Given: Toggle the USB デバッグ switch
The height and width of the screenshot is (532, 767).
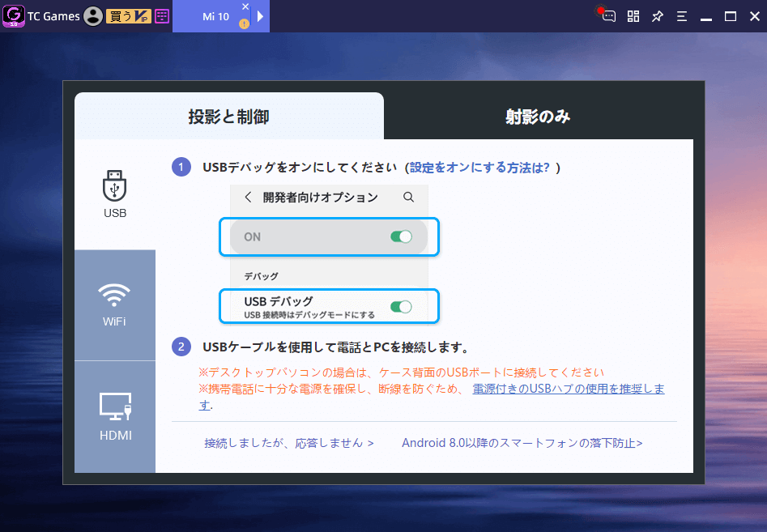Looking at the screenshot, I should coord(401,307).
